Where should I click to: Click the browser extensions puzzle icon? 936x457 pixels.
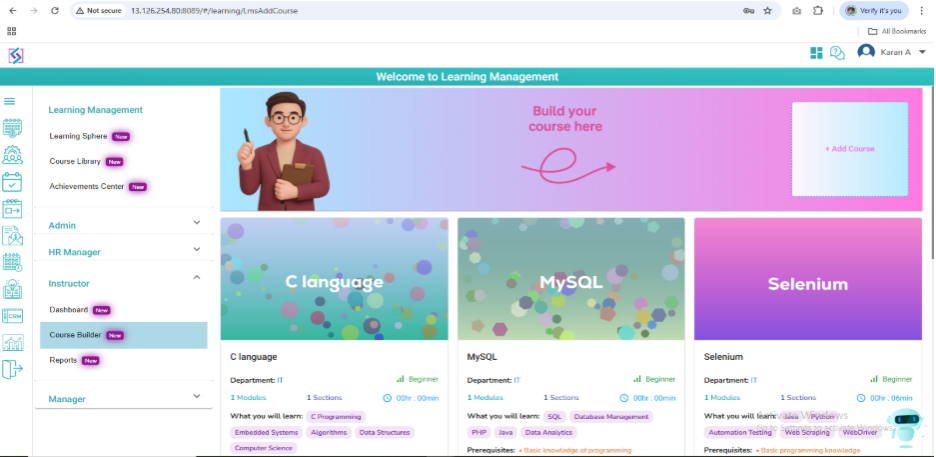818,11
